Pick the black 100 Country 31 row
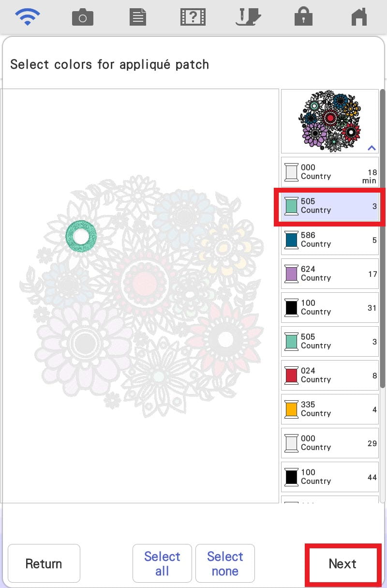 [330, 307]
